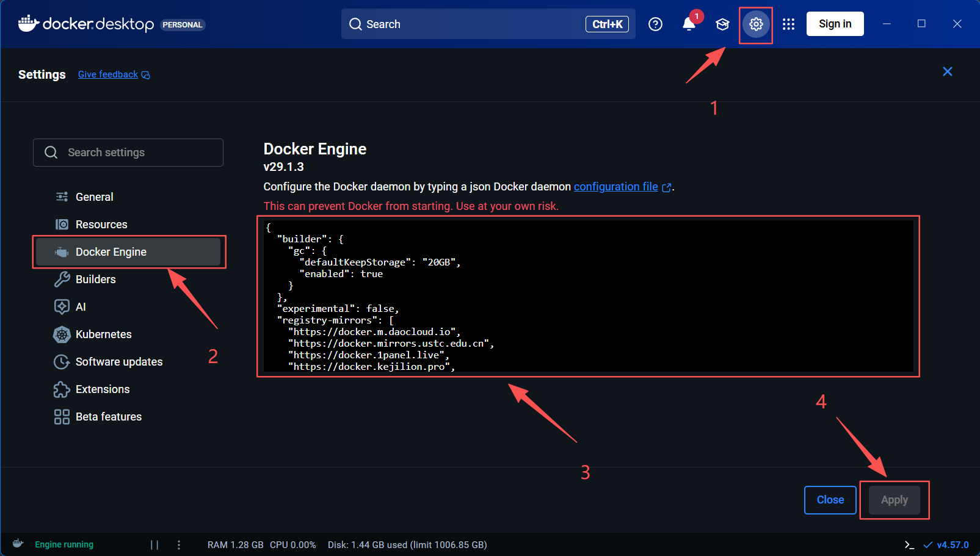Minimize the Docker Desktop window

click(887, 24)
